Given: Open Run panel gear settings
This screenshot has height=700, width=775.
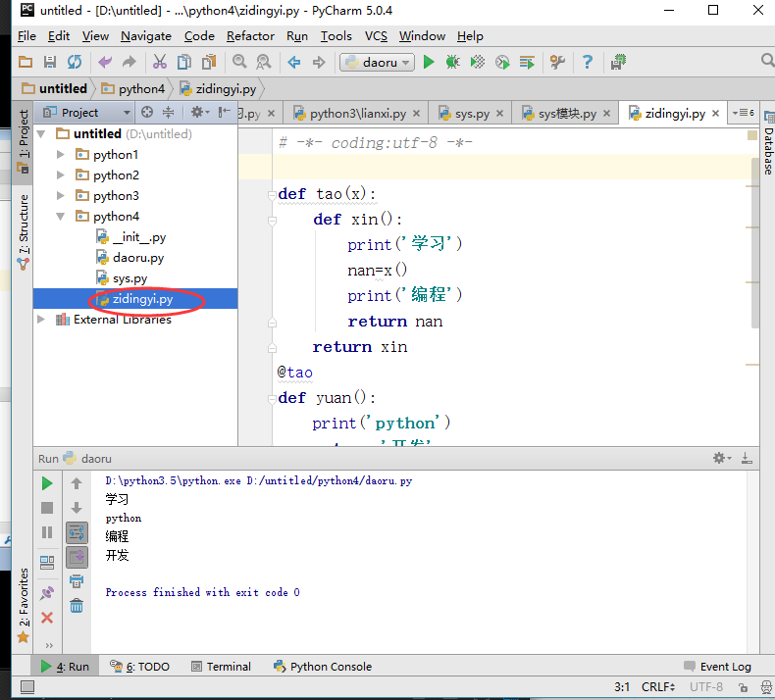Looking at the screenshot, I should (722, 458).
